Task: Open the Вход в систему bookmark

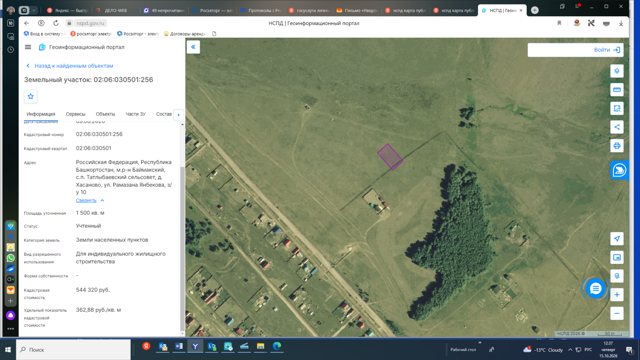Action: click(x=43, y=34)
